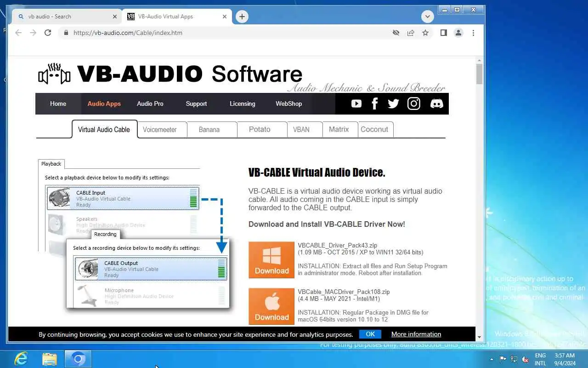
Task: Open the Licensing page
Action: point(243,103)
